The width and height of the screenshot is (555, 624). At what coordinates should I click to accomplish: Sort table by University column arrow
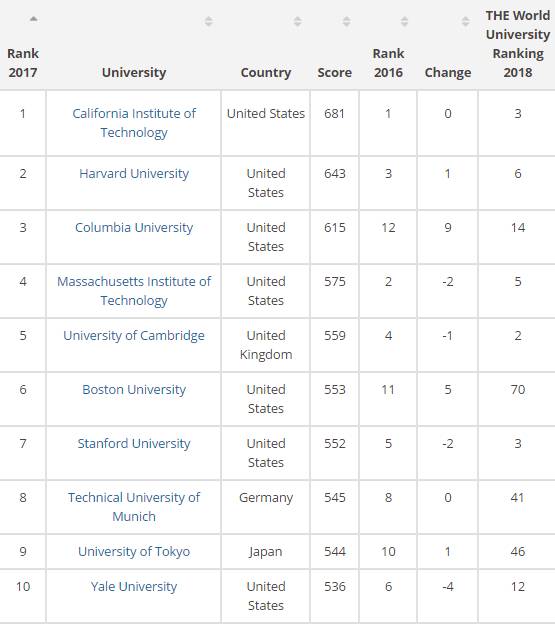coord(208,21)
